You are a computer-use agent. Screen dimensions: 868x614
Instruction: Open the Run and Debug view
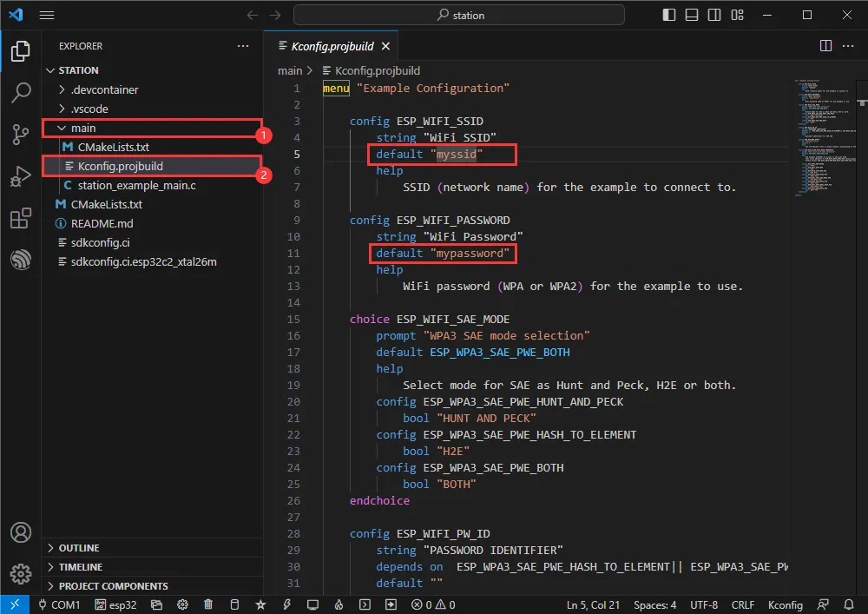point(21,176)
